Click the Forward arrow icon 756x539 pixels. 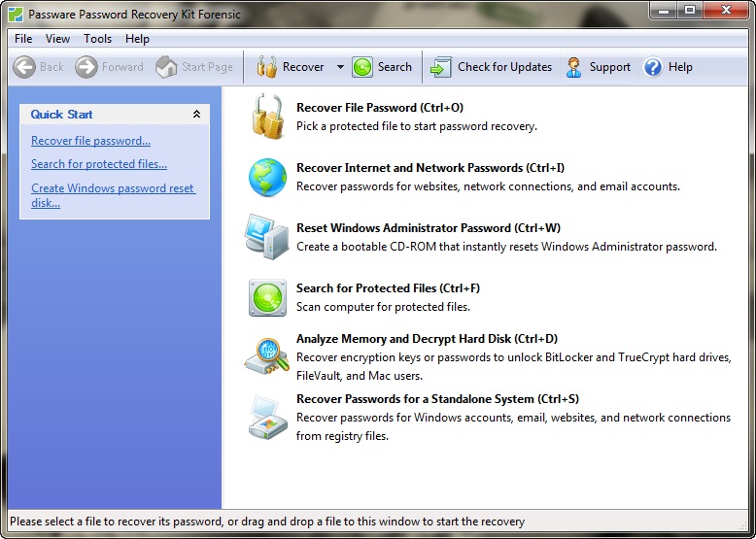click(x=86, y=67)
